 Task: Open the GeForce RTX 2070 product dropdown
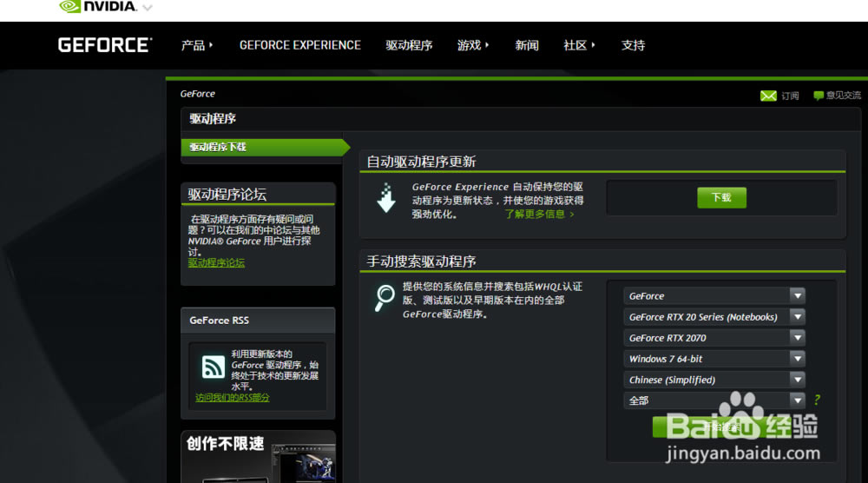[x=714, y=338]
